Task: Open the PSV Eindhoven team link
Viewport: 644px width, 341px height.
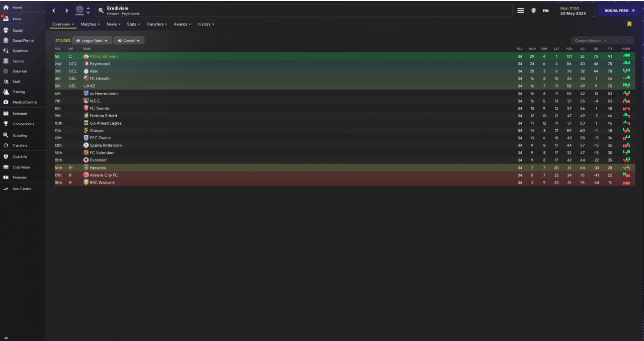Action: point(104,56)
